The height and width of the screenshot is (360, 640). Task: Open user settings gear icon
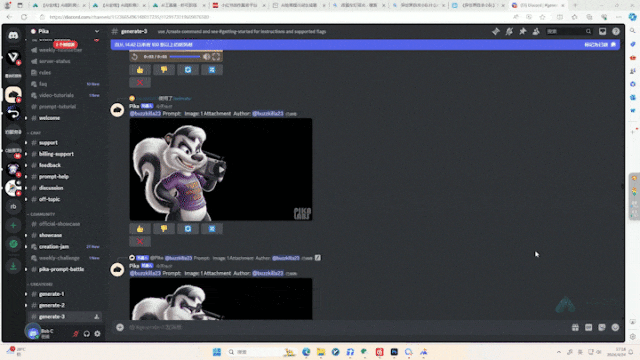point(97,333)
